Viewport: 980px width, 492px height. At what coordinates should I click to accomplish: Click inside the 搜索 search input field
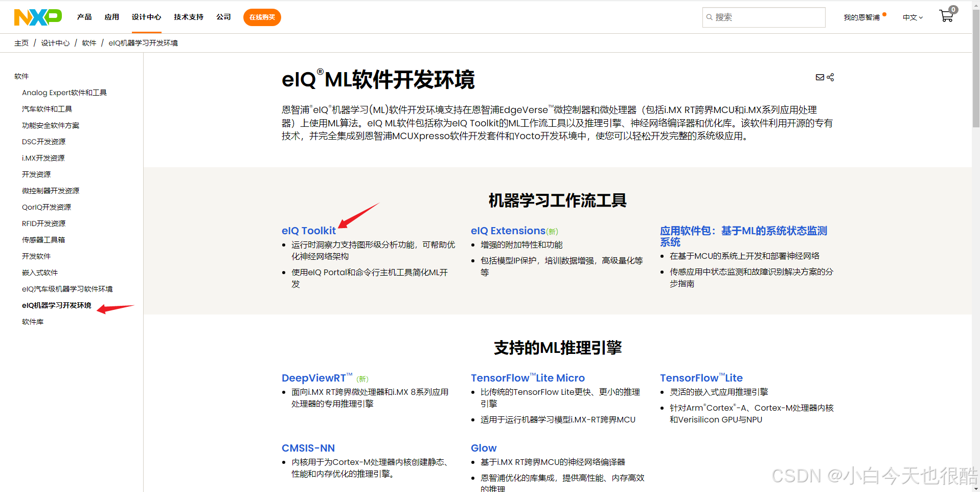coord(764,17)
